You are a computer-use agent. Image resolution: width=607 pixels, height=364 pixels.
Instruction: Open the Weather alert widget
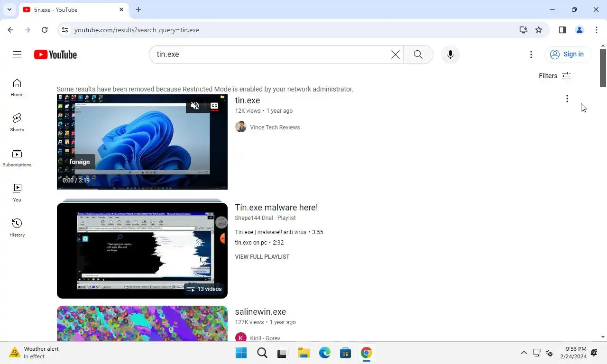(34, 353)
